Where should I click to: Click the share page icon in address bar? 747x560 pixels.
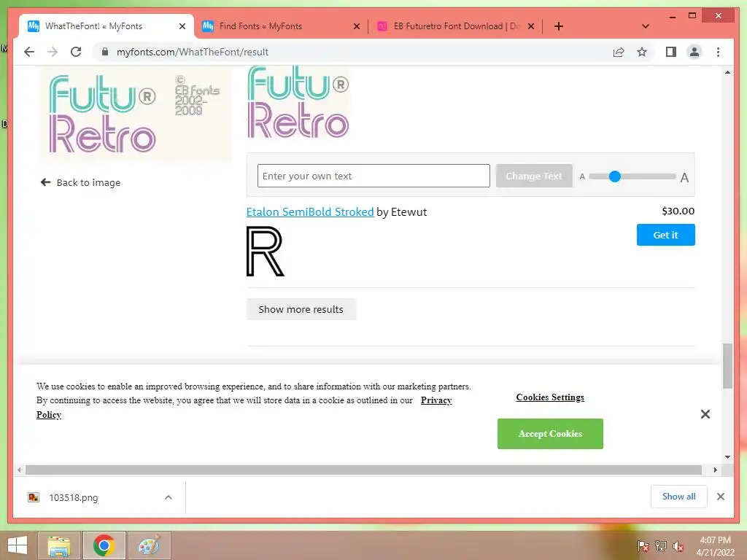coord(619,52)
